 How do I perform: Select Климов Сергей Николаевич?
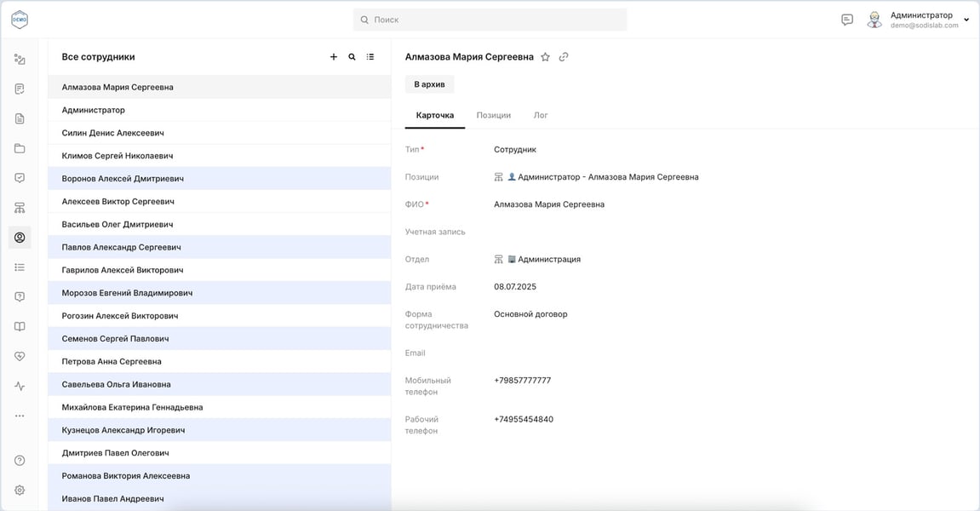(220, 156)
